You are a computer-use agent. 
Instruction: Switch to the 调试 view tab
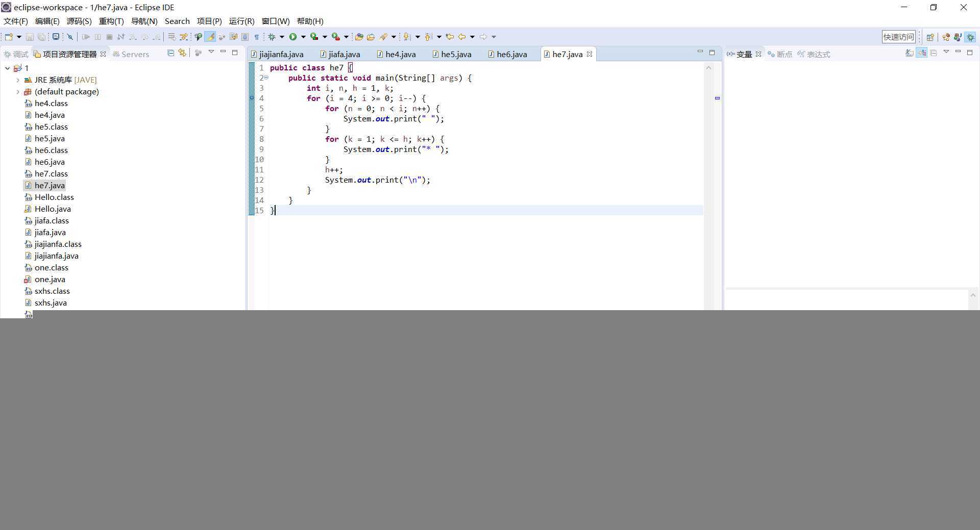(16, 54)
